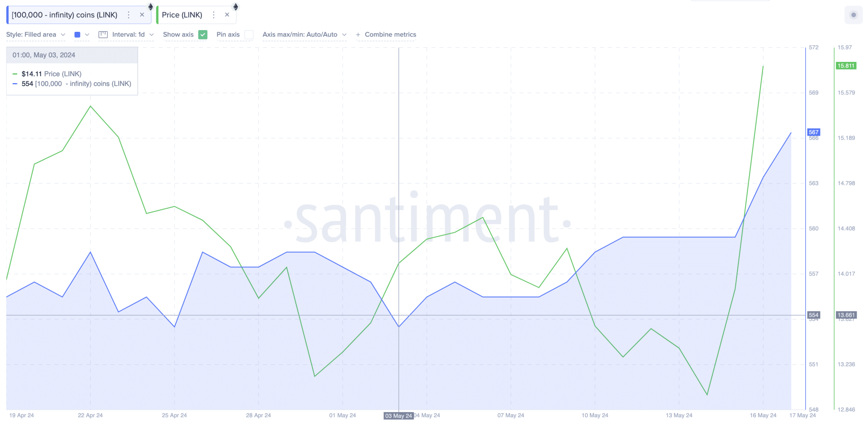Click the plus icon beside Combine metrics
The height and width of the screenshot is (427, 868).
(x=358, y=35)
